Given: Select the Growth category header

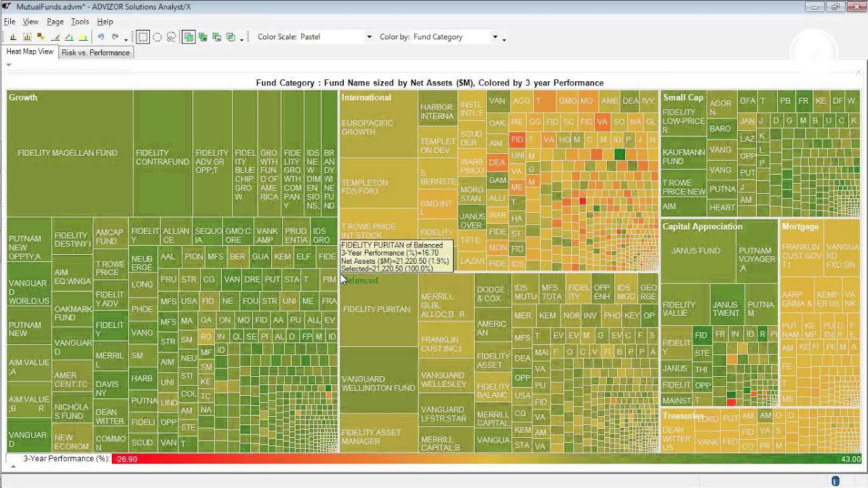Looking at the screenshot, I should coord(23,98).
